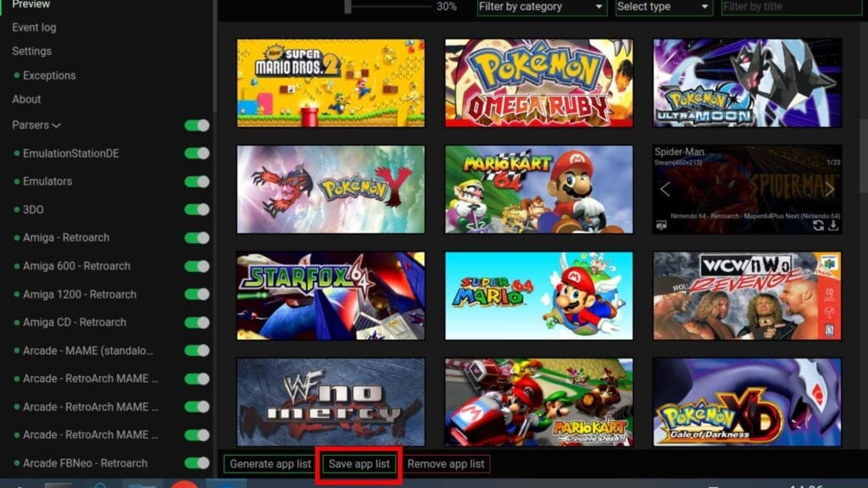Open the Filter by category dropdown

pyautogui.click(x=542, y=7)
